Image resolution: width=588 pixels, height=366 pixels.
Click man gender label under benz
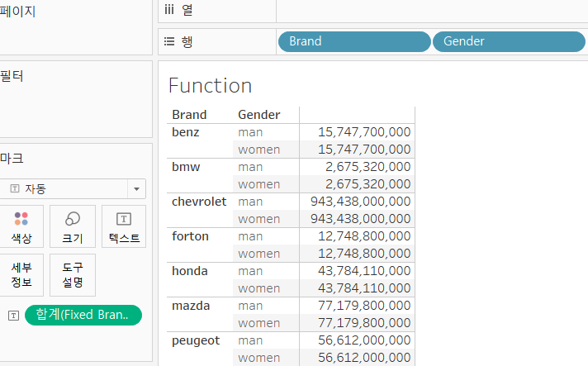tap(250, 132)
